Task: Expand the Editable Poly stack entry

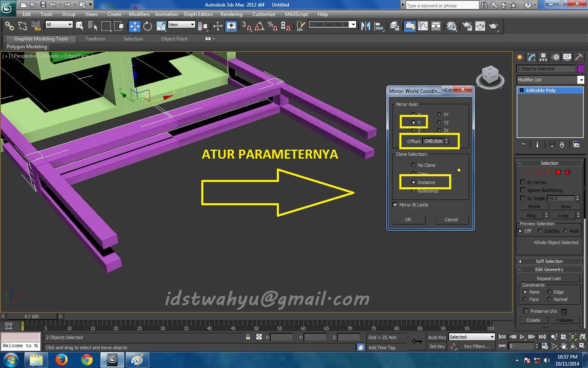Action: click(x=521, y=90)
